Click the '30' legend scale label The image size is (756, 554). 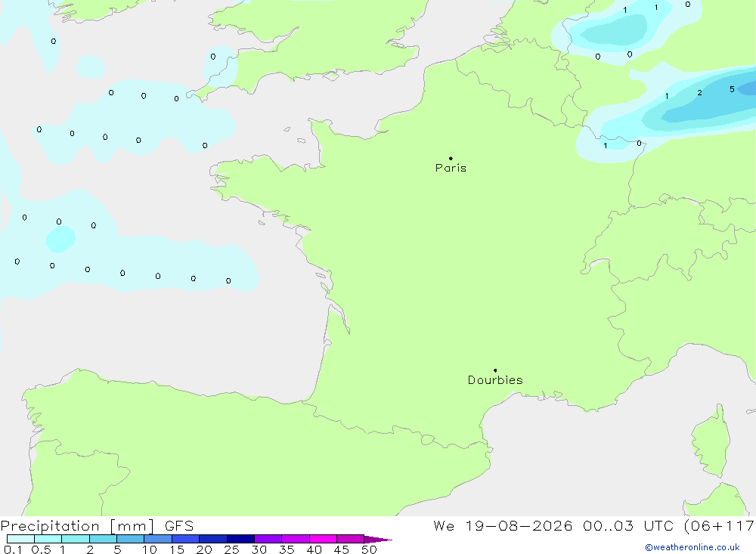point(259,549)
